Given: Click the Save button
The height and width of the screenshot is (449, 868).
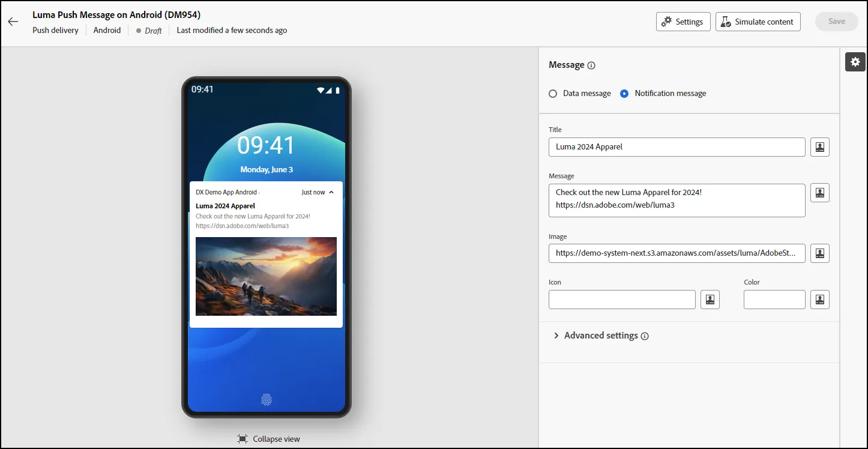Looking at the screenshot, I should (837, 22).
